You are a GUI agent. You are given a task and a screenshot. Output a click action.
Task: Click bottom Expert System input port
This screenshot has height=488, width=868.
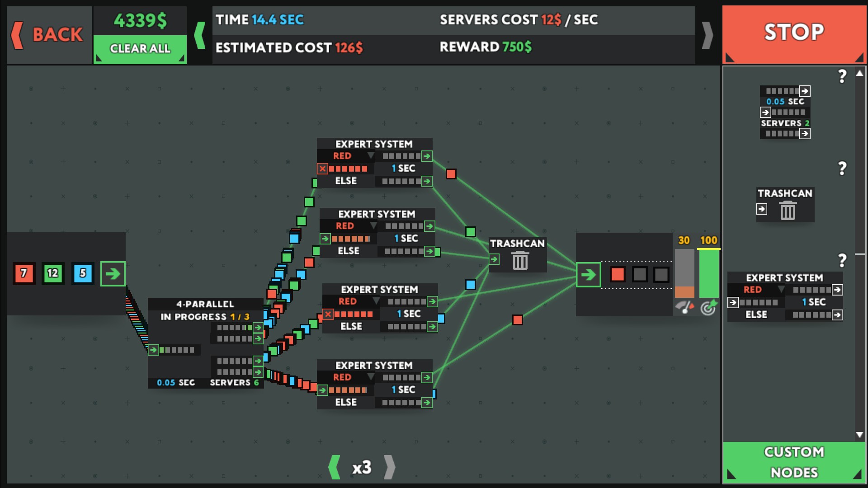(322, 390)
